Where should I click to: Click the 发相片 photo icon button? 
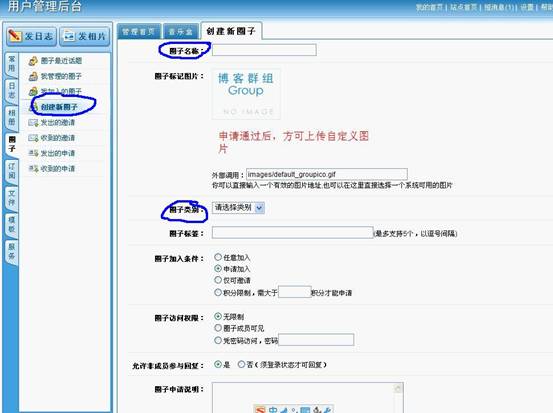pyautogui.click(x=85, y=36)
